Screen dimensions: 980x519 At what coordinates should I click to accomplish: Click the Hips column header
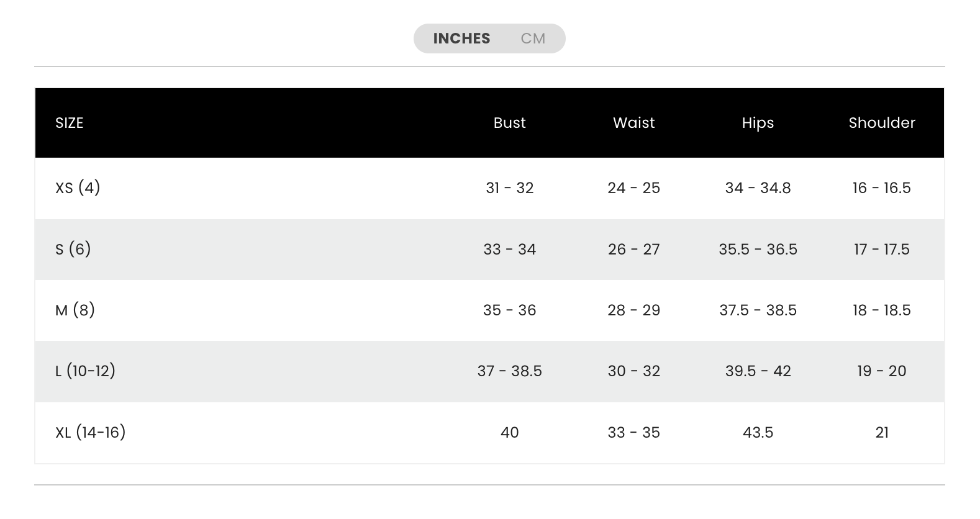(758, 123)
